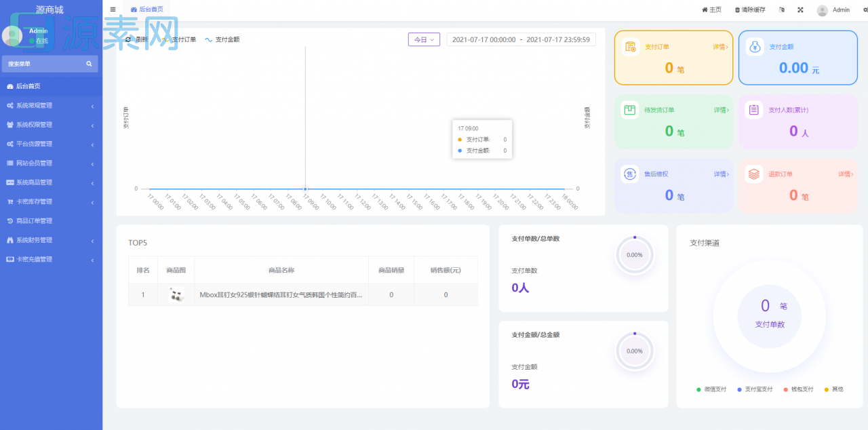Click the fullscreen icon in top bar
This screenshot has height=430, width=868.
pos(800,10)
